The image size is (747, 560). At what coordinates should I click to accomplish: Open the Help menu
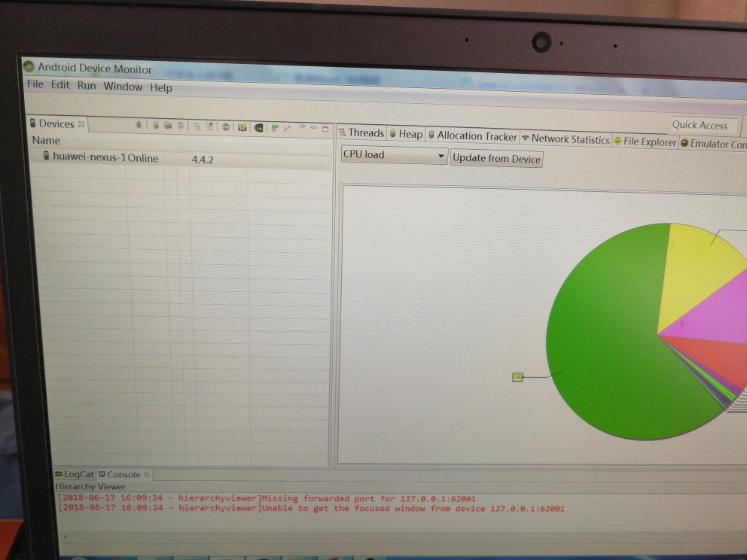[x=161, y=87]
